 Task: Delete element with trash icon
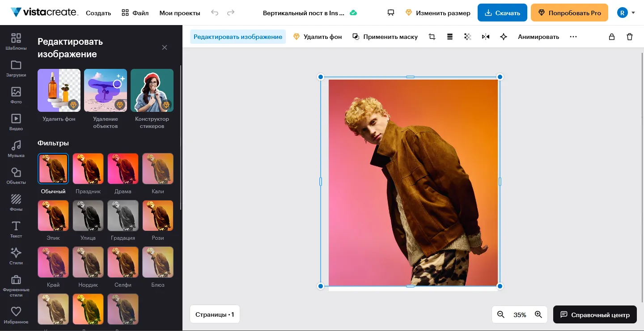630,37
